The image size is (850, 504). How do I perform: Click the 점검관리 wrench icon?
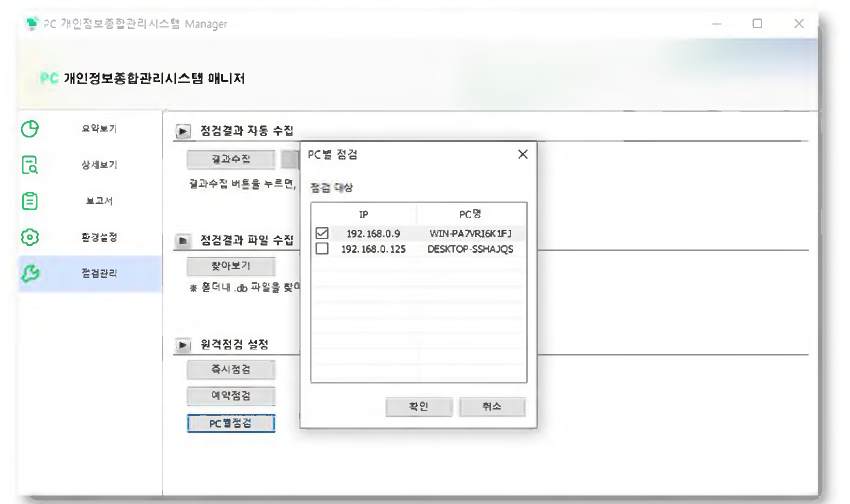pos(30,274)
